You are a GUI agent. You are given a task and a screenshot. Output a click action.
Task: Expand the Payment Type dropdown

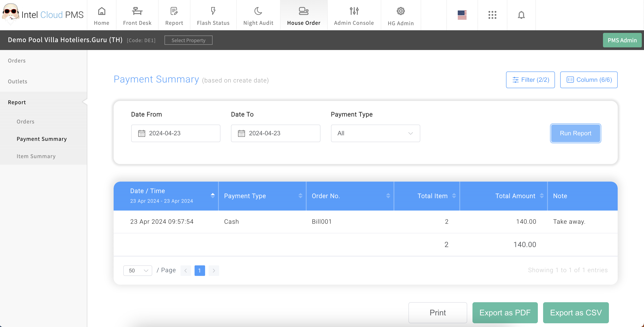[375, 133]
